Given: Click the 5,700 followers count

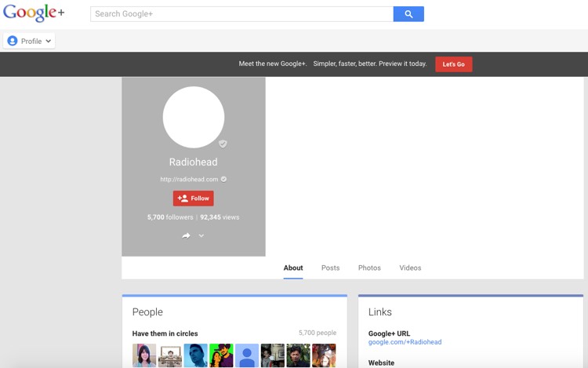Looking at the screenshot, I should (170, 217).
